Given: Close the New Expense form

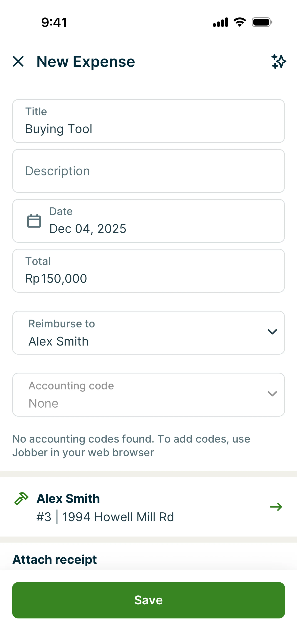Looking at the screenshot, I should (x=18, y=61).
